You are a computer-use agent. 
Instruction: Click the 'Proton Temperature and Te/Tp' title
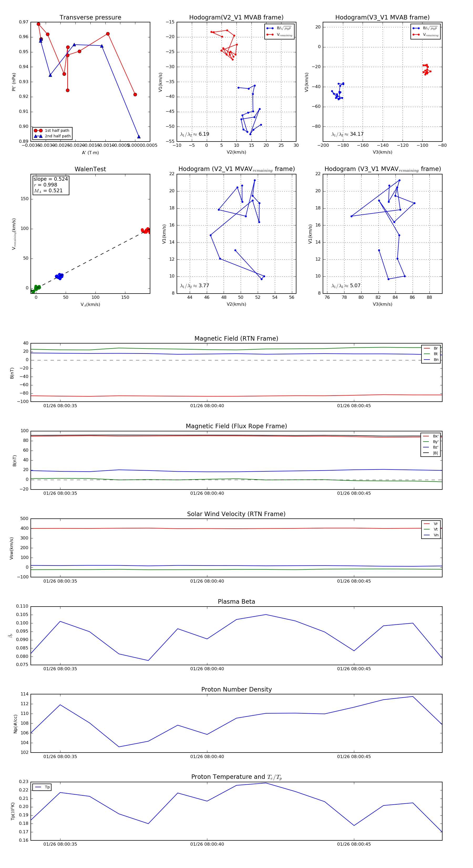[x=236, y=777]
